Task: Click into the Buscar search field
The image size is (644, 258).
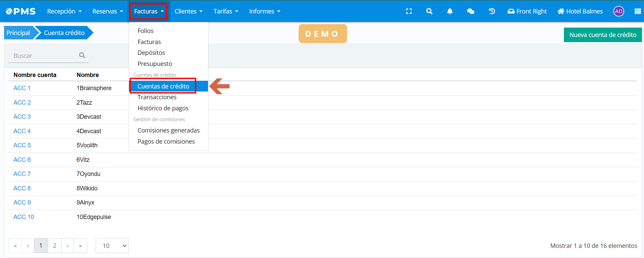Action: [44, 56]
